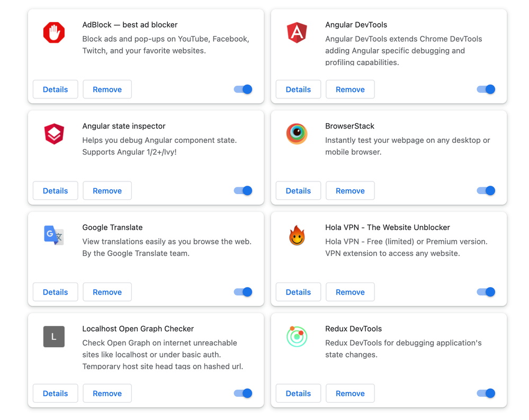Click BrowserStack description 'Instantly test your webpage'
This screenshot has width=529, height=420.
tap(408, 146)
